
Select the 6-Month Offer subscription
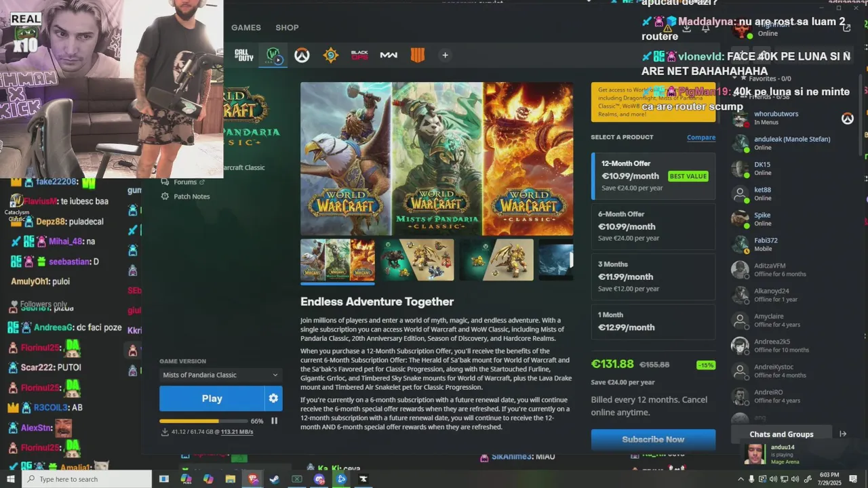653,226
